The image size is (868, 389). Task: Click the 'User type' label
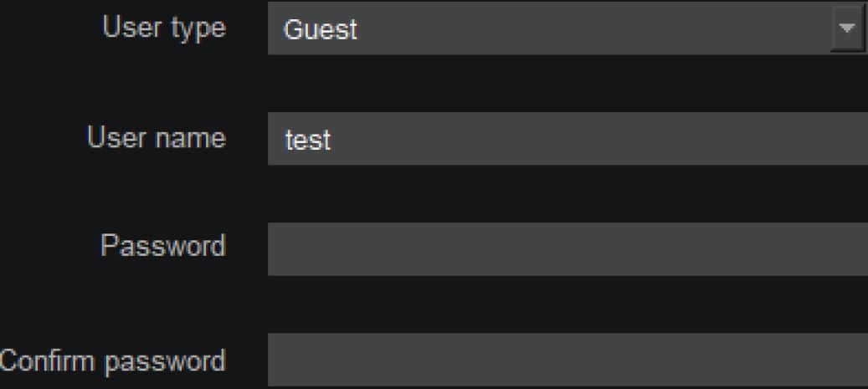coord(164,28)
